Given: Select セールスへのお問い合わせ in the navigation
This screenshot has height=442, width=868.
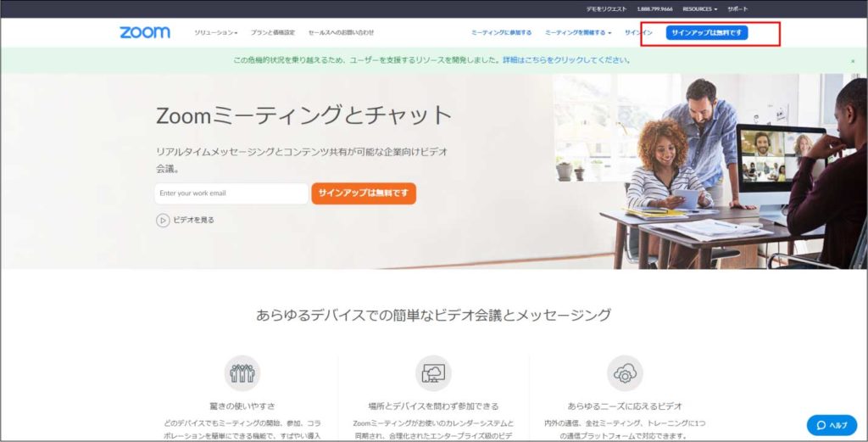Looking at the screenshot, I should coord(341,33).
